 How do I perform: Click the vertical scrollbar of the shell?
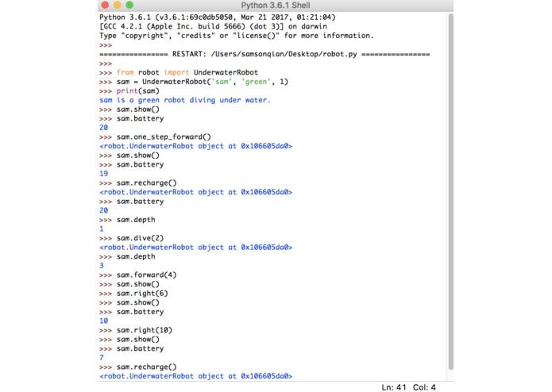click(450, 191)
